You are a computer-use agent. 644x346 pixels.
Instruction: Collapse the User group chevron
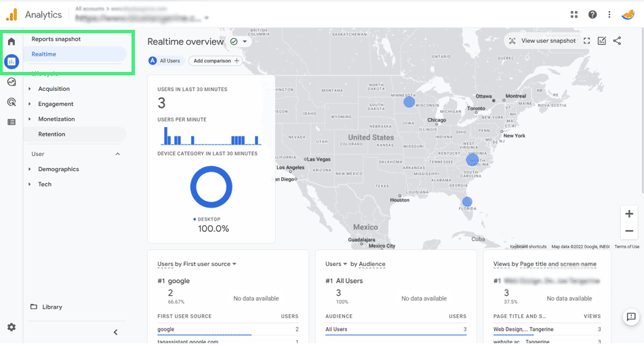click(117, 154)
